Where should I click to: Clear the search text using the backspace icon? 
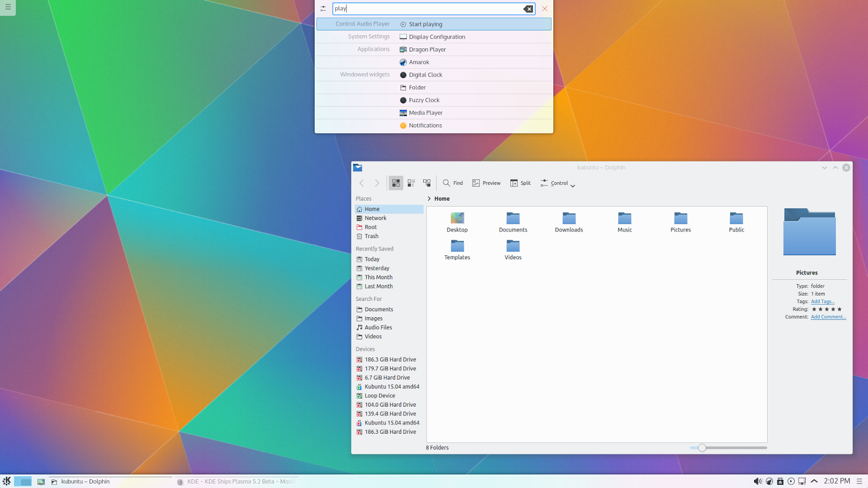tap(528, 9)
